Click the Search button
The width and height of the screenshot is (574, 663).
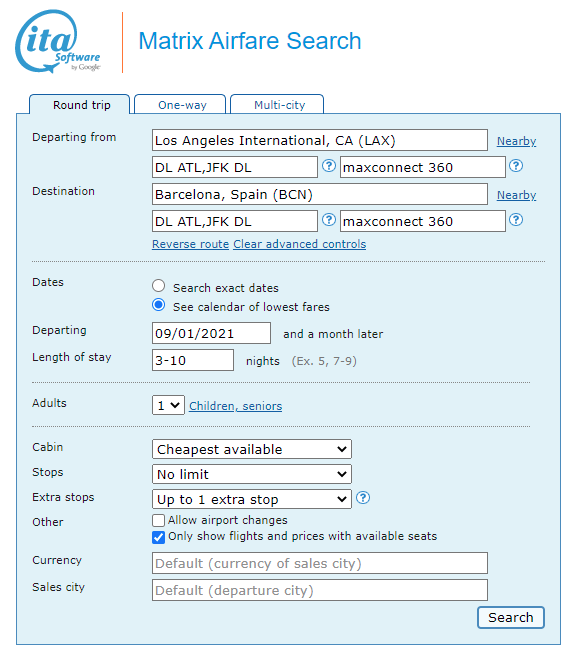tap(511, 618)
